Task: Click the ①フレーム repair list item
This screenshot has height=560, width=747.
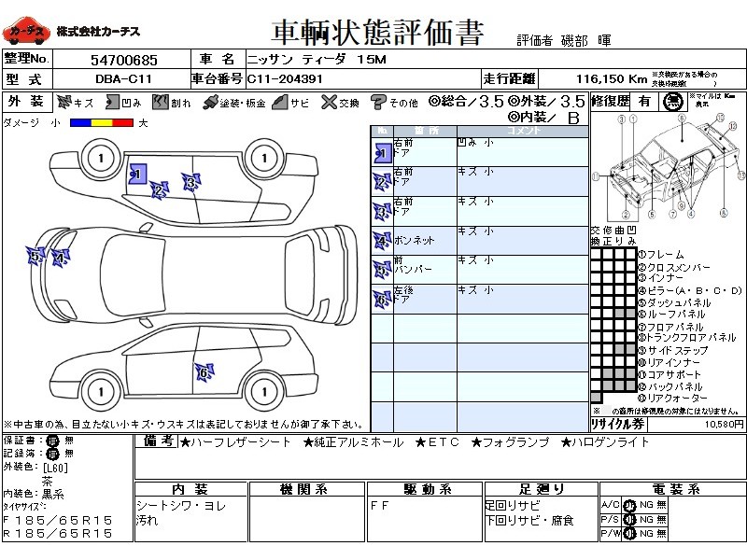Action: click(x=661, y=255)
